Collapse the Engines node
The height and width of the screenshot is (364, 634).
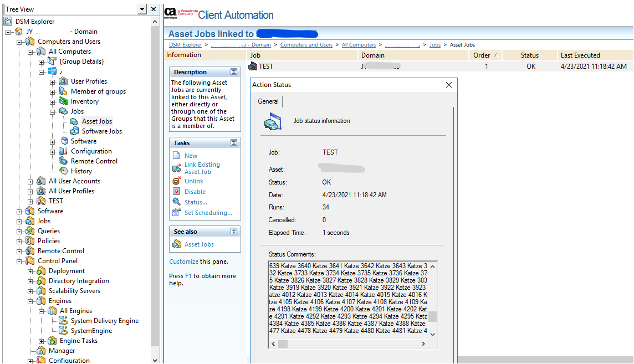click(x=30, y=301)
